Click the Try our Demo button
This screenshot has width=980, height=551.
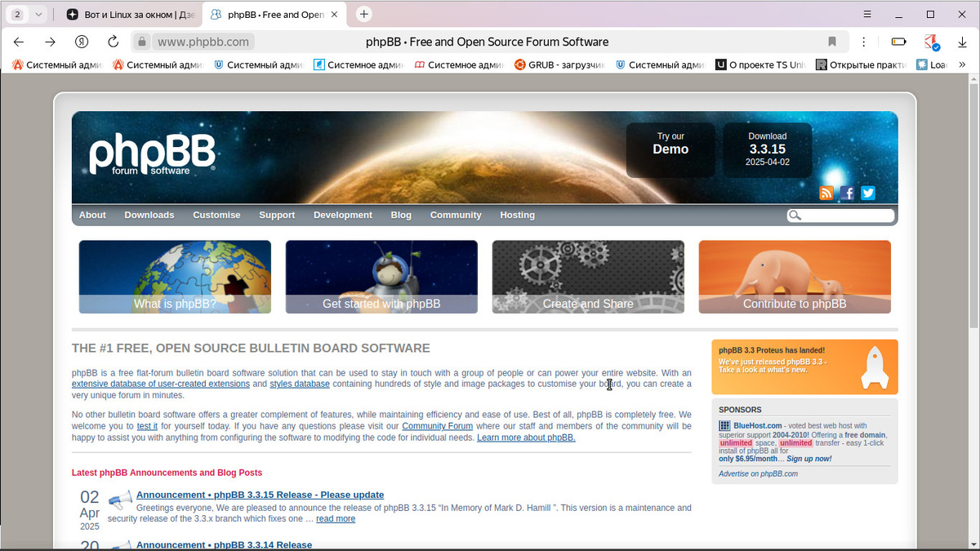tap(670, 150)
